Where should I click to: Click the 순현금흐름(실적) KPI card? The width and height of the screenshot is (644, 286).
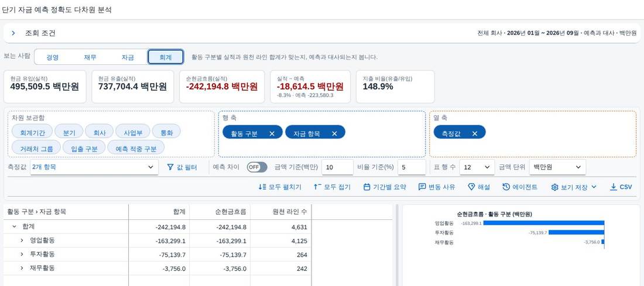222,87
